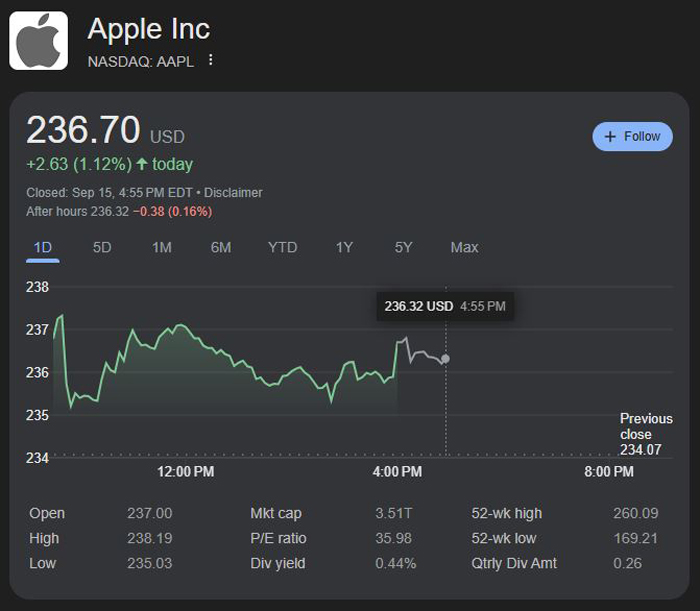Click the High value 238.19

pos(150,538)
